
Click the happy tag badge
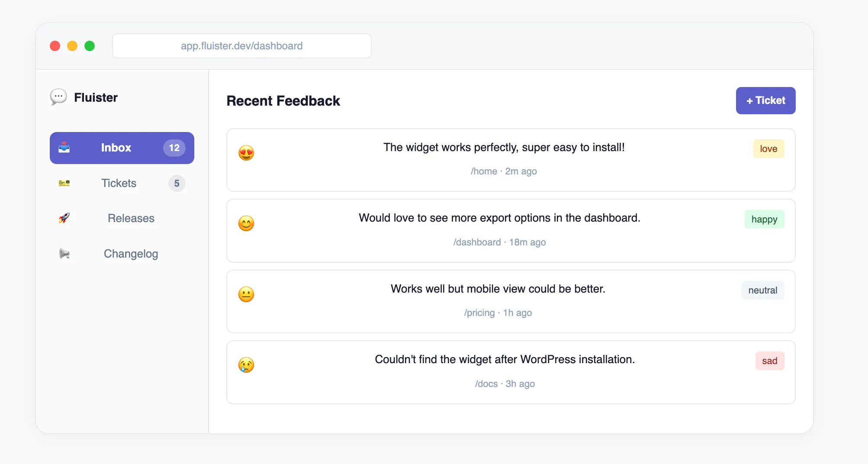point(764,219)
